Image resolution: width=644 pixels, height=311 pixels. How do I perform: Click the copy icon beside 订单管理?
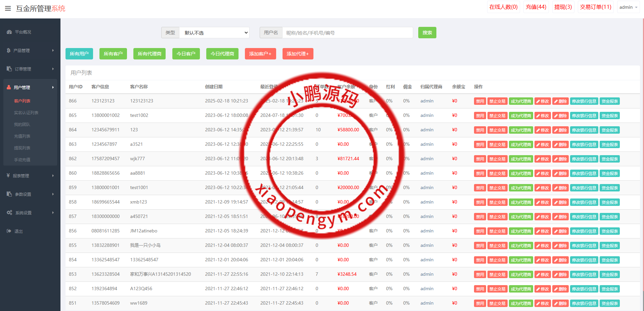point(9,69)
